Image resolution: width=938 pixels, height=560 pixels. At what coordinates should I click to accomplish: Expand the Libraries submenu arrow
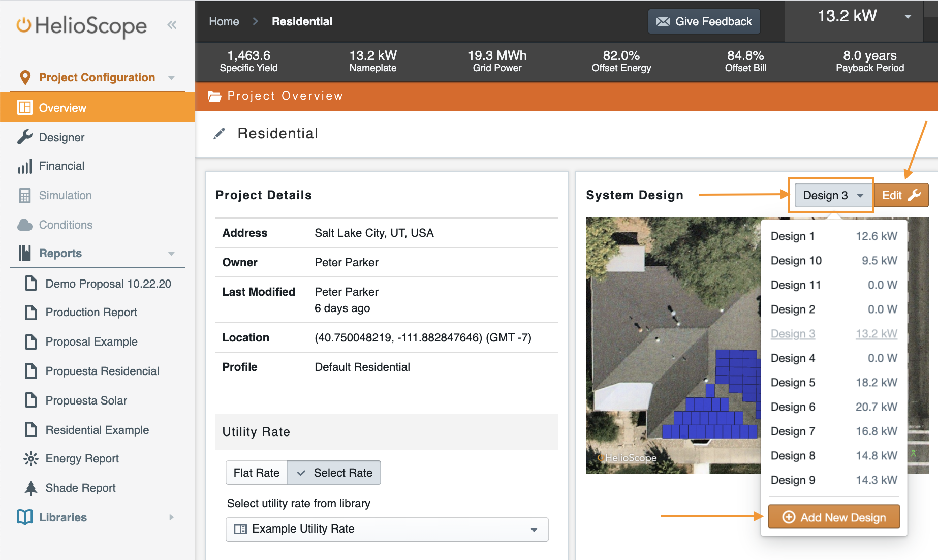[x=171, y=517]
